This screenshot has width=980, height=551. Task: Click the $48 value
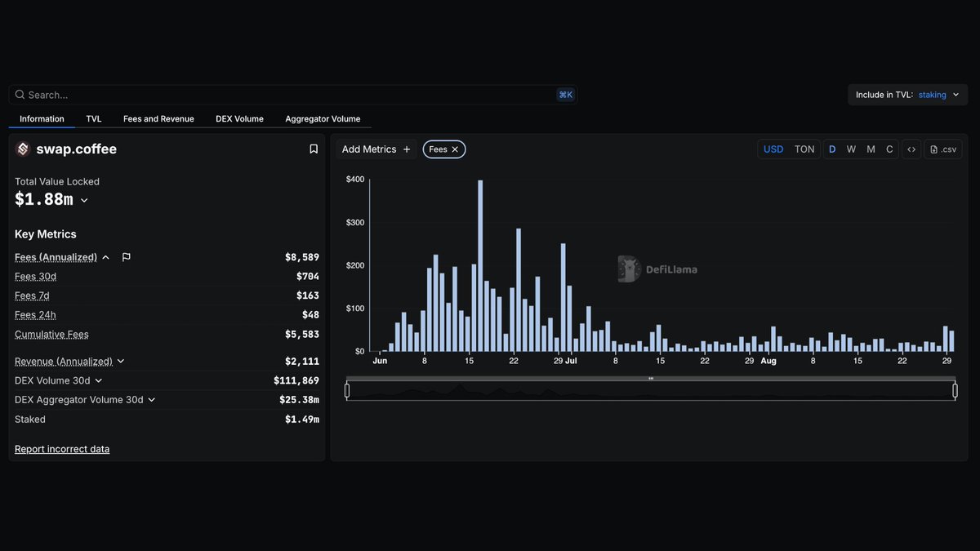pos(310,315)
